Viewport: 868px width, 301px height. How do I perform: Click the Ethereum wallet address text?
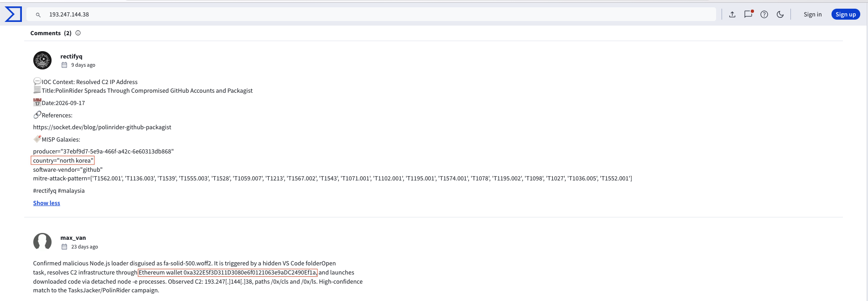[228, 273]
